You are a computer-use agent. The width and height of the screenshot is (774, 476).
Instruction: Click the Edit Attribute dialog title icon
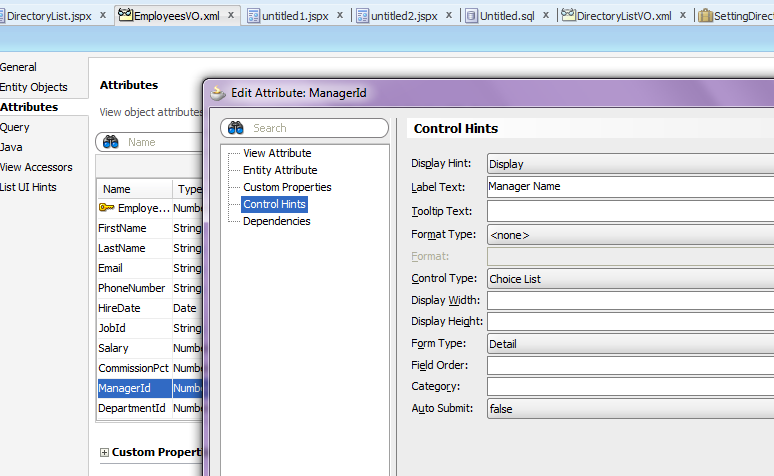tap(218, 92)
